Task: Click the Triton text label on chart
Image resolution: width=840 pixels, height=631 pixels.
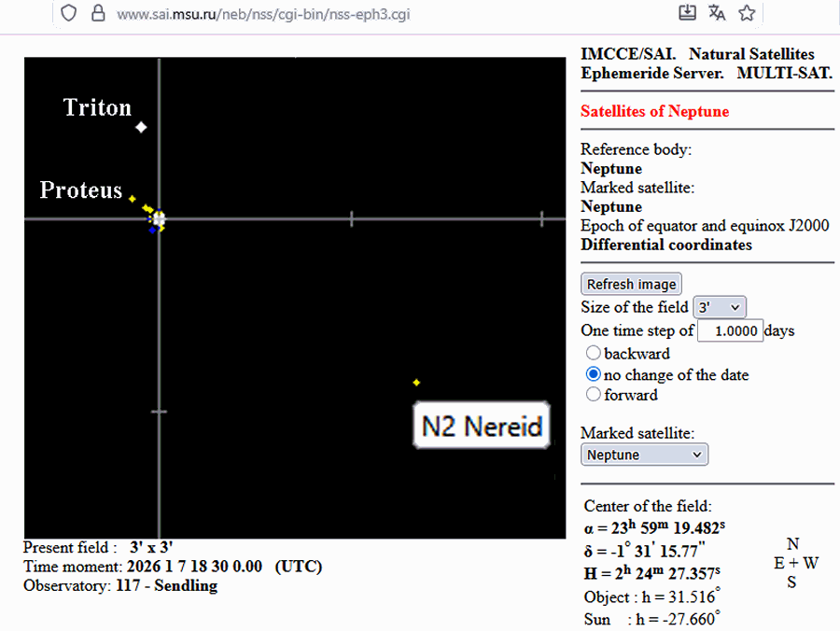Action: (97, 107)
